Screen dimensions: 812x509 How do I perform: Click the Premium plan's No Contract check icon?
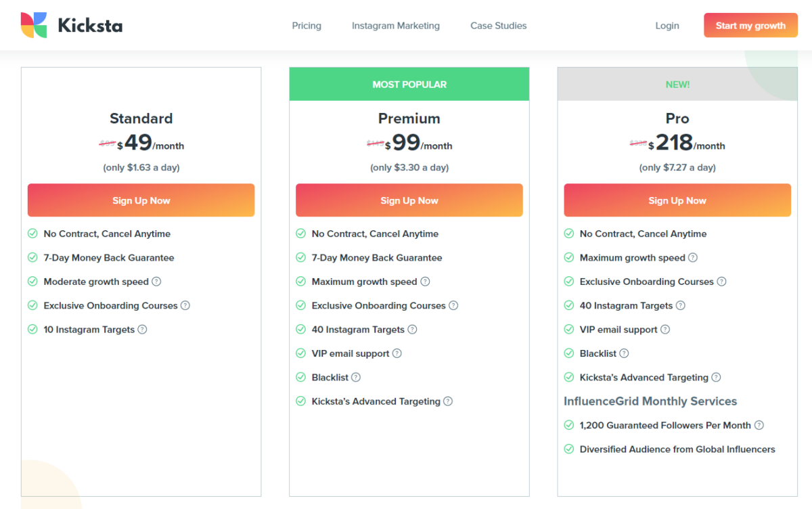(300, 234)
